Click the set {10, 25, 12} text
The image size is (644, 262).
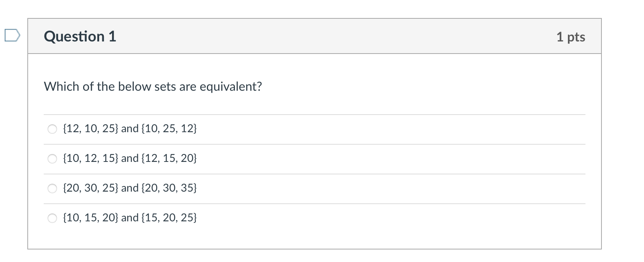[x=169, y=128]
